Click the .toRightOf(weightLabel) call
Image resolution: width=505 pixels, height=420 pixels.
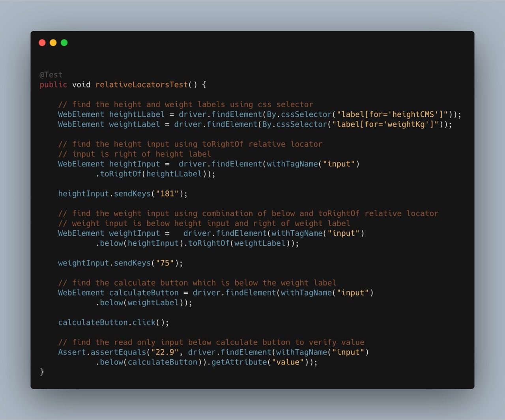(237, 243)
